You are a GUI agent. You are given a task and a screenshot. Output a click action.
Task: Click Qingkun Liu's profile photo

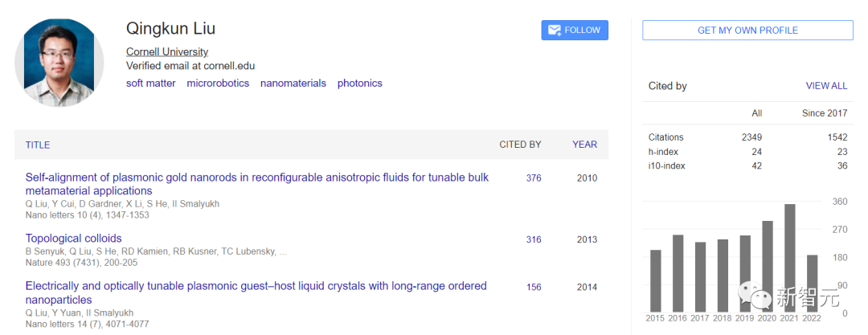tap(60, 63)
